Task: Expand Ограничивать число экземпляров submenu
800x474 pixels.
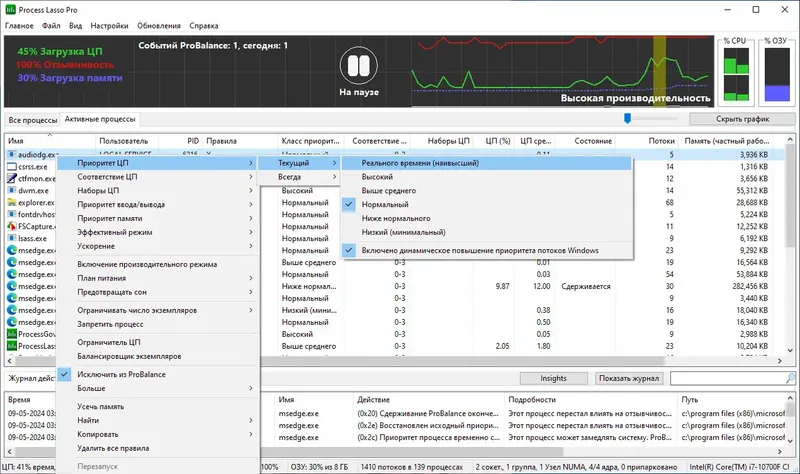Action: [157, 310]
